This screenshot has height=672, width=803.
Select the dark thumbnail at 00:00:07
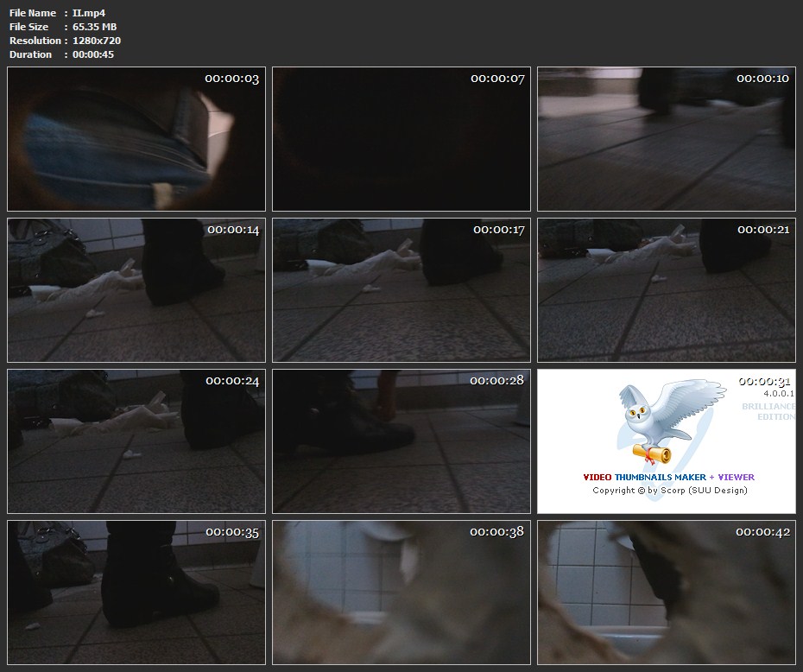tap(401, 139)
